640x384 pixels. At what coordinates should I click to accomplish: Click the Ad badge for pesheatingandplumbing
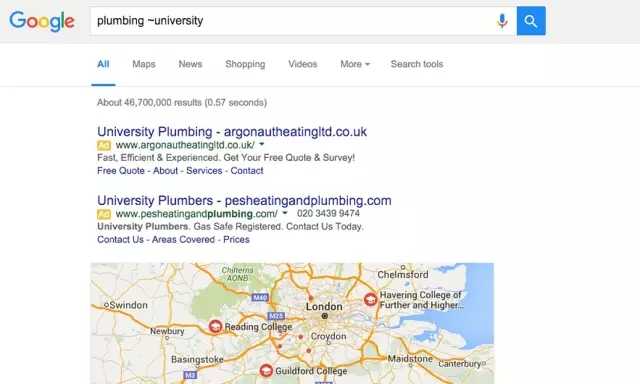[x=104, y=214]
